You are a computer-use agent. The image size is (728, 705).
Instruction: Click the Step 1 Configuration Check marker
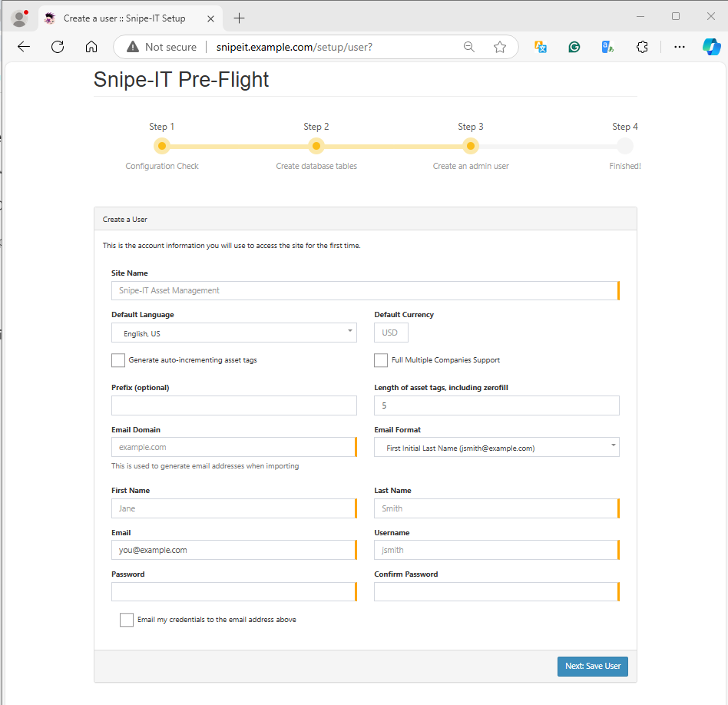(x=162, y=146)
